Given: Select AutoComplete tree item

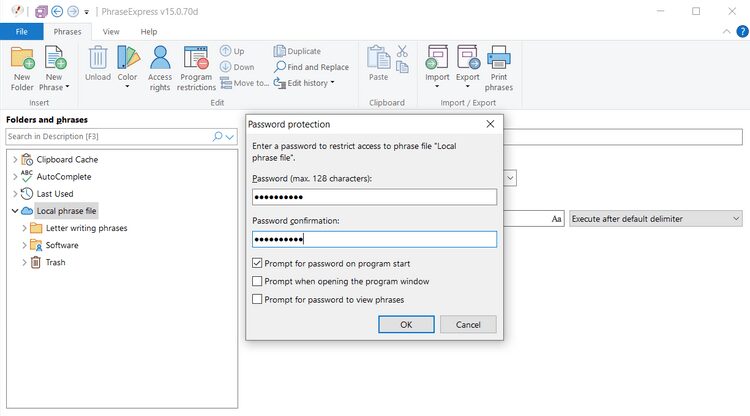Looking at the screenshot, I should tap(64, 176).
